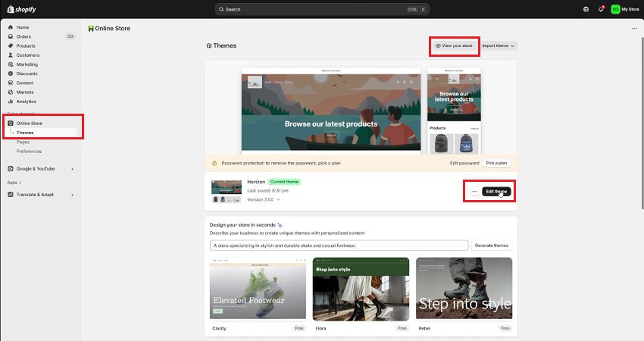Click the Edit theme button

click(496, 192)
